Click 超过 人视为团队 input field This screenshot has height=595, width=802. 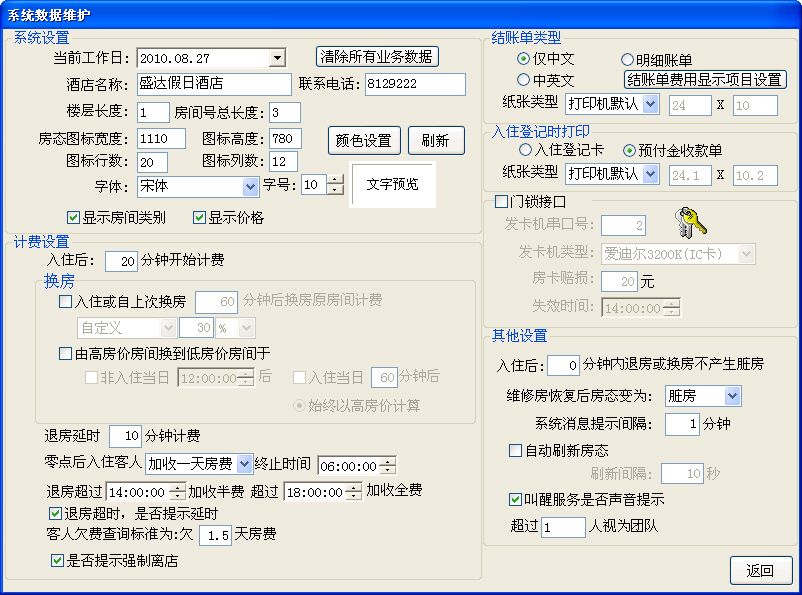pos(563,527)
